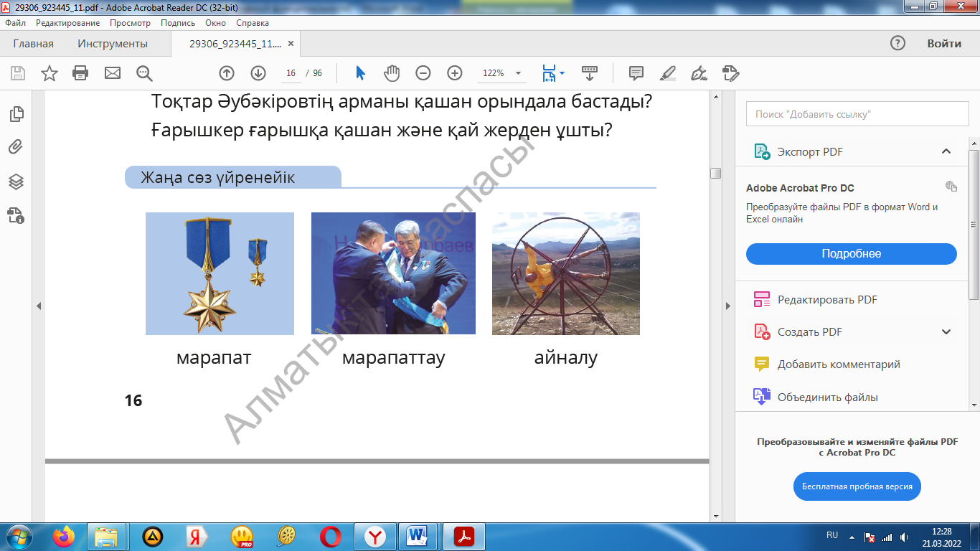Open the locked document security panel
Image resolution: width=980 pixels, height=551 pixels.
coord(16,215)
